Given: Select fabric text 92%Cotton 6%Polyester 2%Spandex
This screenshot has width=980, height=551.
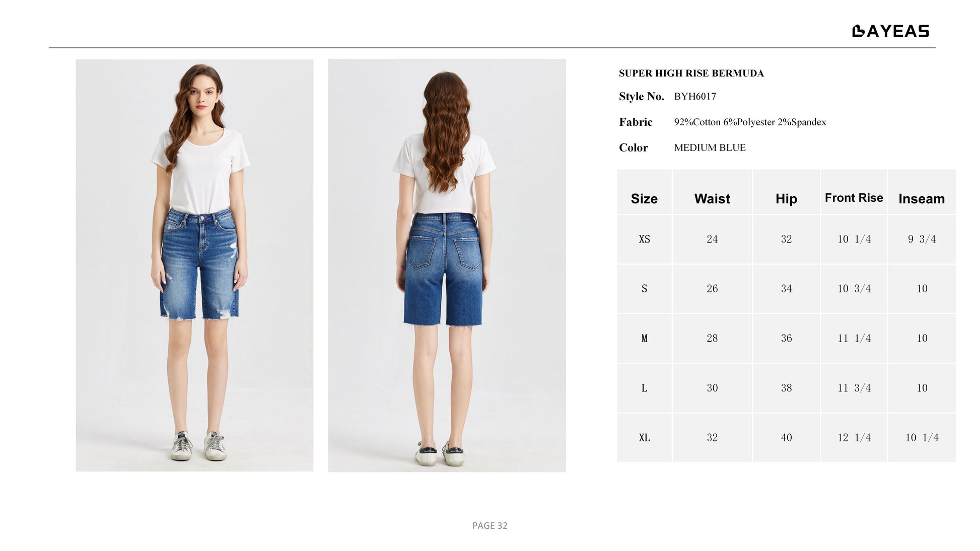Looking at the screenshot, I should pyautogui.click(x=750, y=122).
